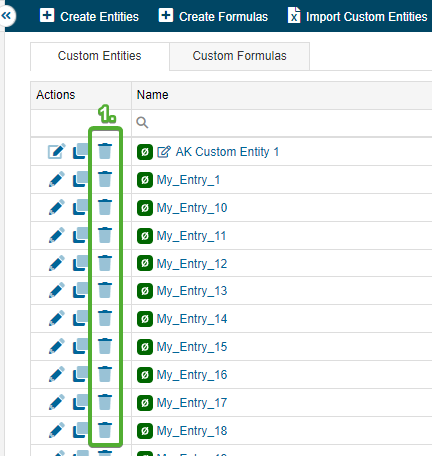This screenshot has width=432, height=456.
Task: Duplicate the My_Entry_17 entity
Action: tap(80, 402)
